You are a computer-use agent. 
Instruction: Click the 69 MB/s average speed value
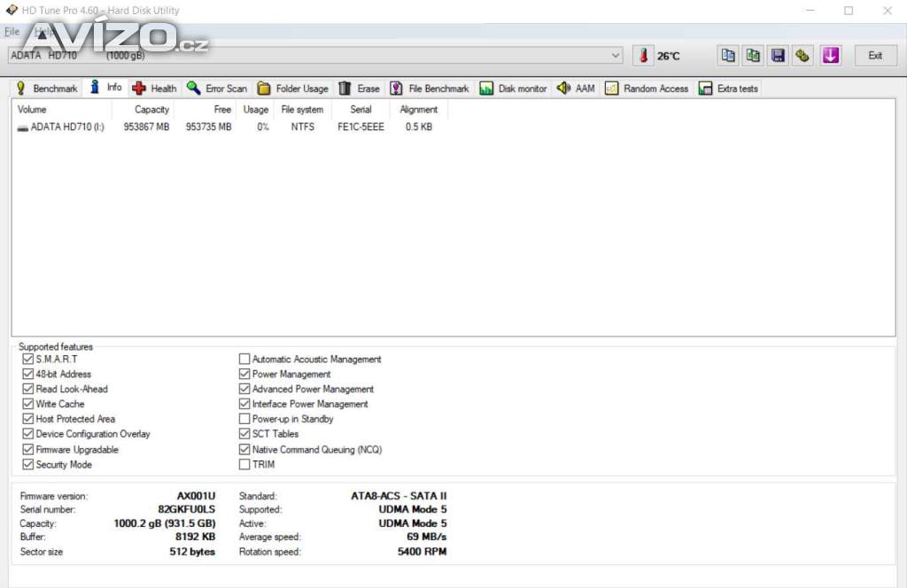(426, 538)
